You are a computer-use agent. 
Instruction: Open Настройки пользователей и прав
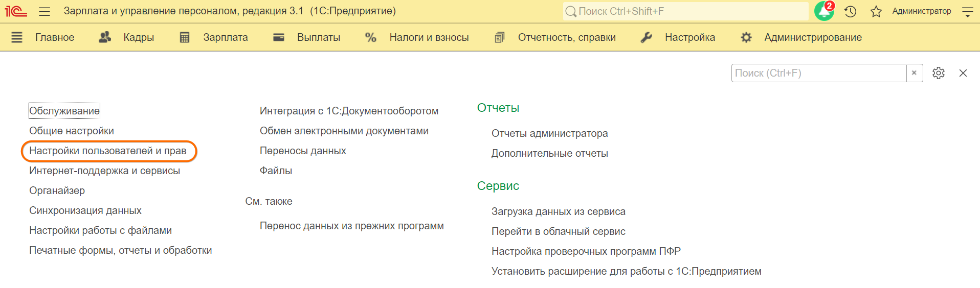pyautogui.click(x=108, y=151)
